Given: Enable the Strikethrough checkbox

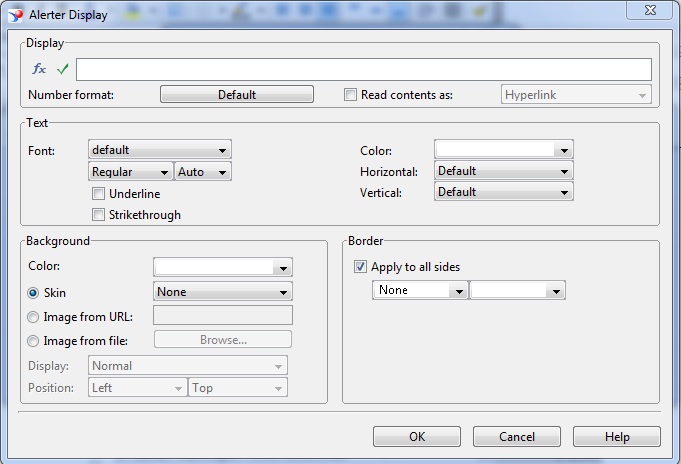Looking at the screenshot, I should tap(98, 215).
